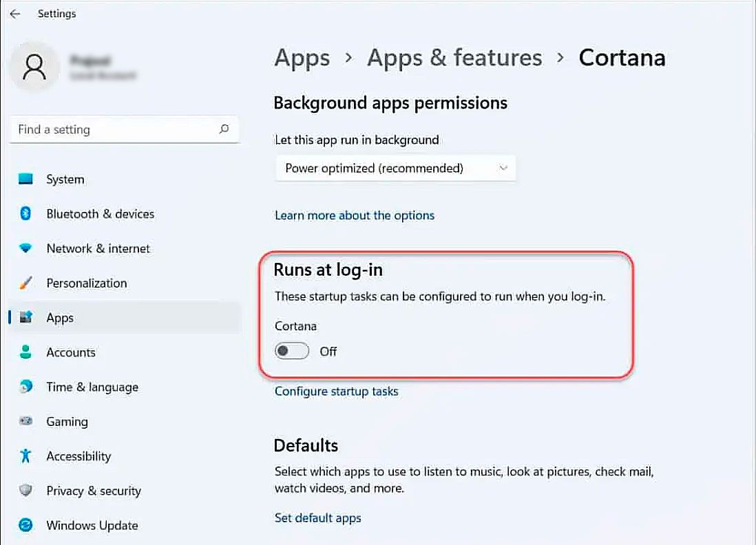This screenshot has height=545, width=756.
Task: Click Set default apps link
Action: tap(317, 518)
